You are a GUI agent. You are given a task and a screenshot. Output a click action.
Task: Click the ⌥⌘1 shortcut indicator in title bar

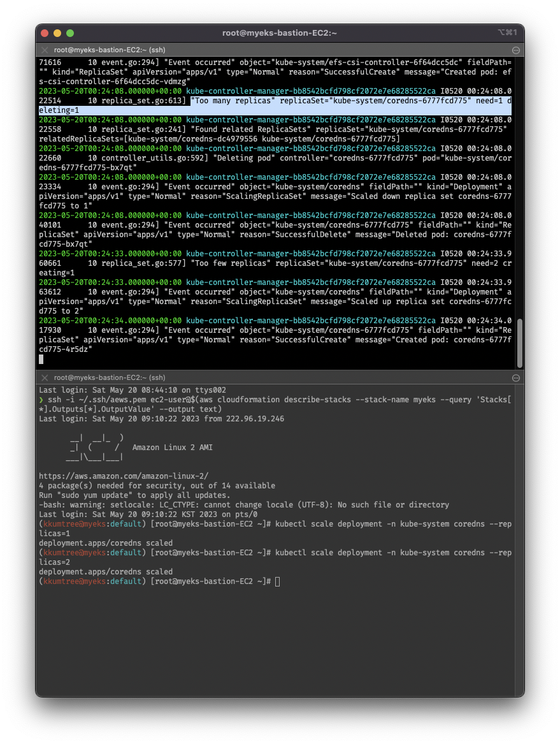tap(507, 33)
